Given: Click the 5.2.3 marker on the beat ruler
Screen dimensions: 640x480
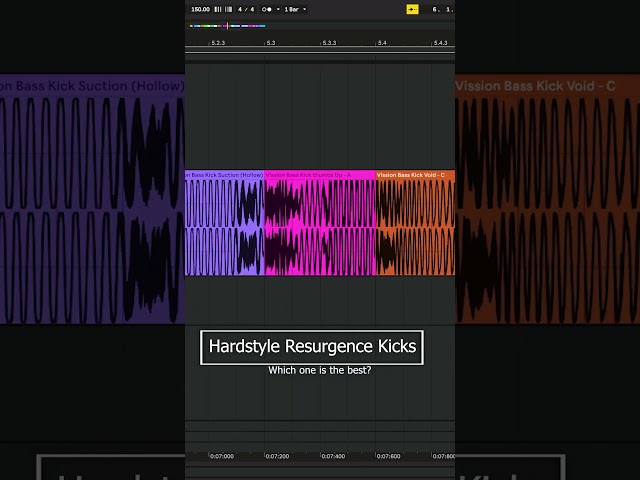Looking at the screenshot, I should (x=218, y=43).
